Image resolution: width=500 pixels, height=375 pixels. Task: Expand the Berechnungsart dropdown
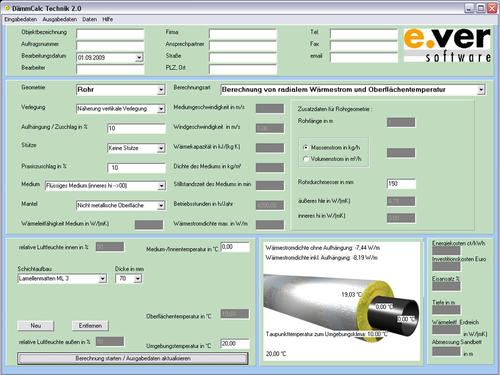pyautogui.click(x=481, y=90)
